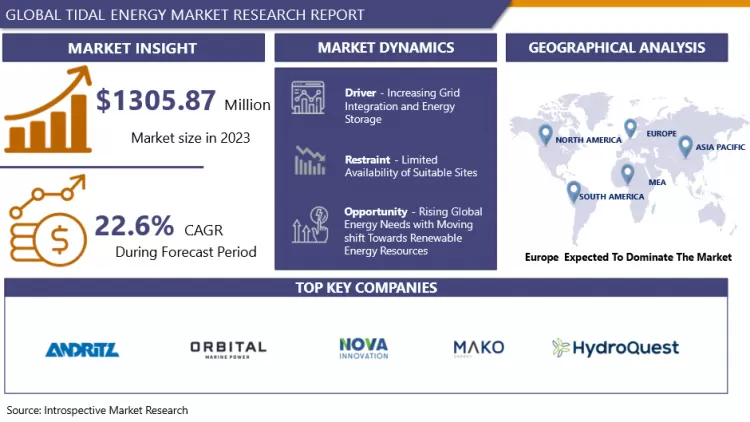Viewport: 750px width, 422px height.
Task: Click the Restraint declining chart icon
Action: click(309, 161)
